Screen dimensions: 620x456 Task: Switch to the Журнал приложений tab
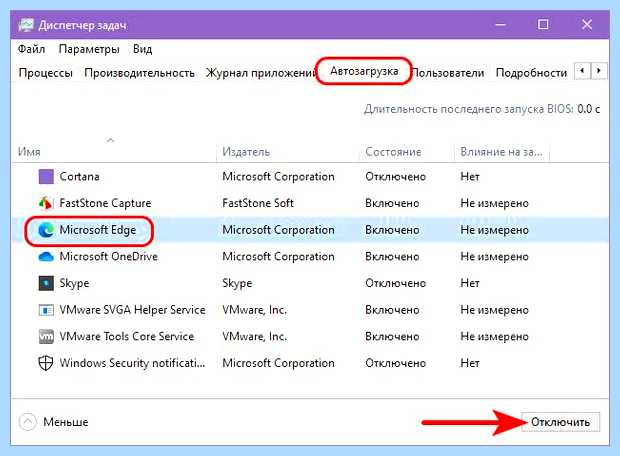click(261, 73)
